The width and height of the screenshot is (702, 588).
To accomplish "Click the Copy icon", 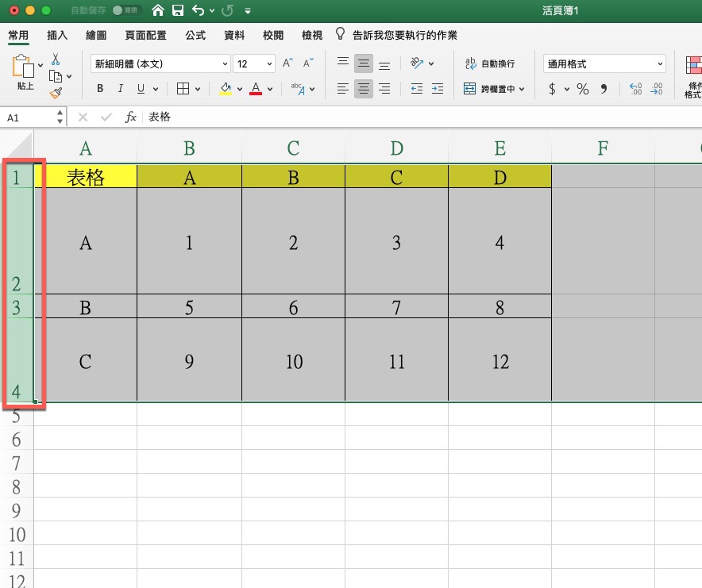I will (56, 76).
